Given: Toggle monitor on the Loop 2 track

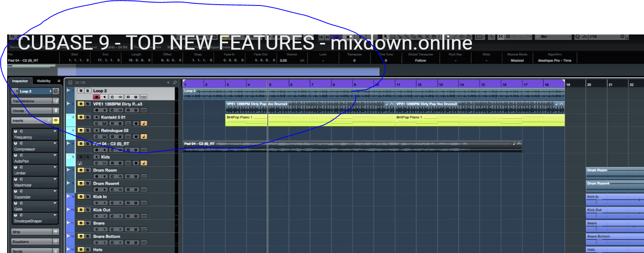Looking at the screenshot, I should pyautogui.click(x=104, y=97).
